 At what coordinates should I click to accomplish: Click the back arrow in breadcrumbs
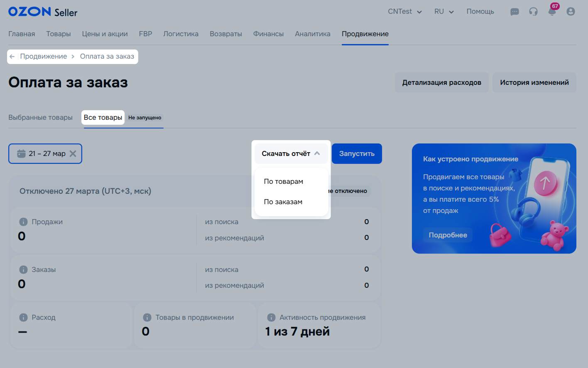pyautogui.click(x=12, y=57)
